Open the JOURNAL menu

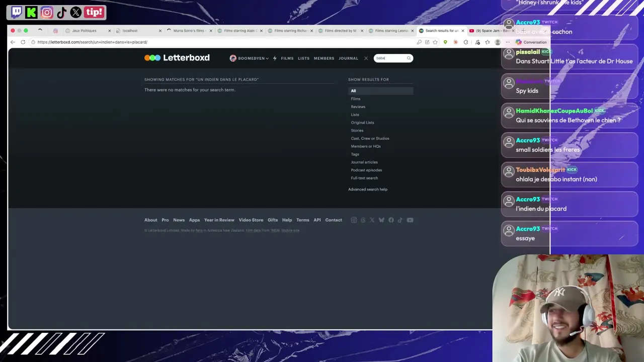coord(349,58)
